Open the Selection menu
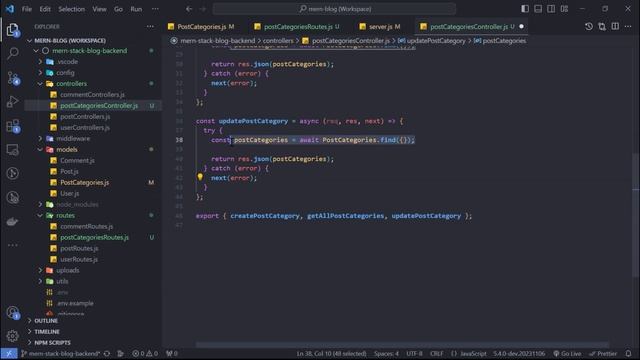Viewport: 640px width, 360px height. pos(71,9)
